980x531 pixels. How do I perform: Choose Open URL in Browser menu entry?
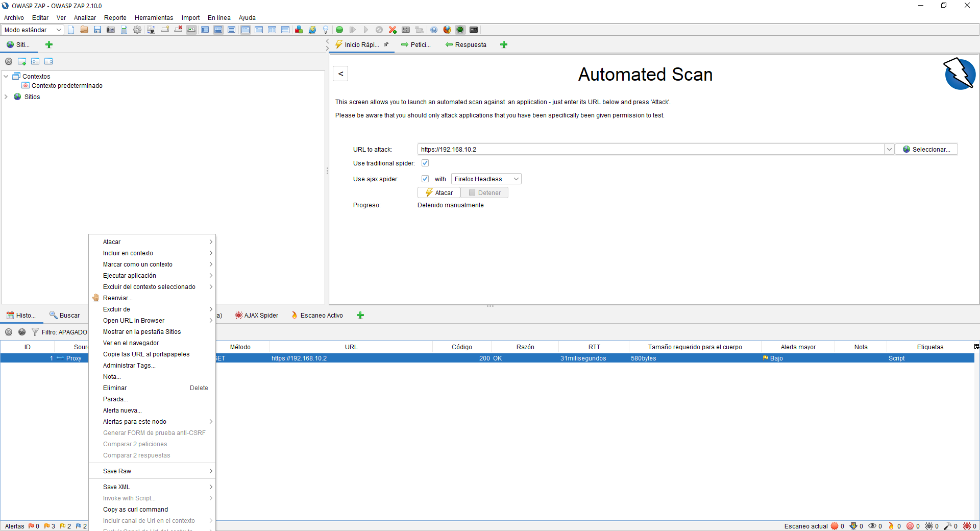coord(152,320)
